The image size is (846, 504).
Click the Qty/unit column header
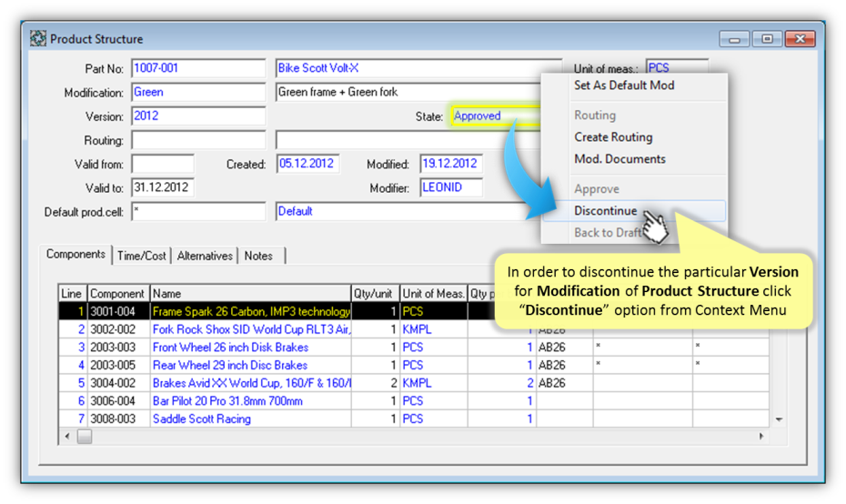click(x=375, y=294)
